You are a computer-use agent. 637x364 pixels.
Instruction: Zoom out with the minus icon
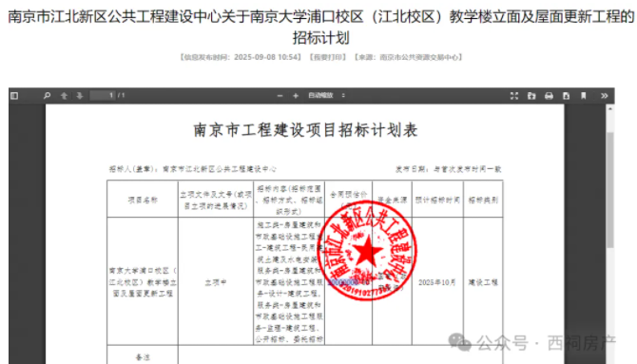280,96
